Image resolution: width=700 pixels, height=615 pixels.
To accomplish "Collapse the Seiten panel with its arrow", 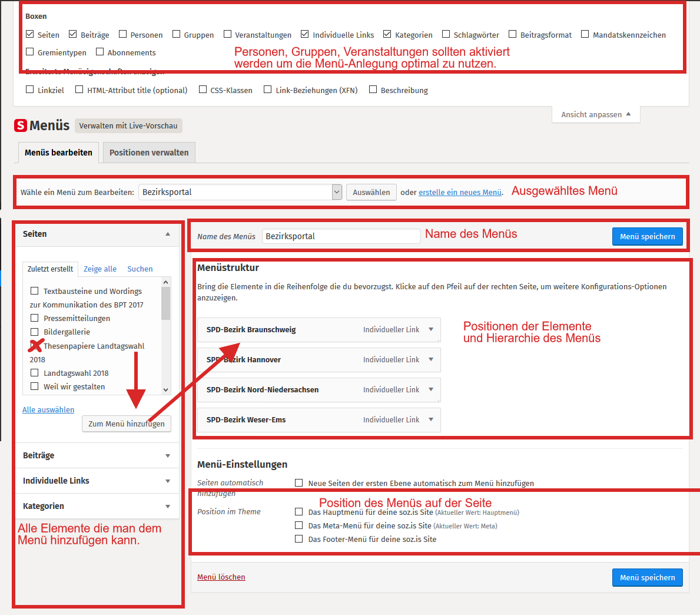I will coord(168,234).
